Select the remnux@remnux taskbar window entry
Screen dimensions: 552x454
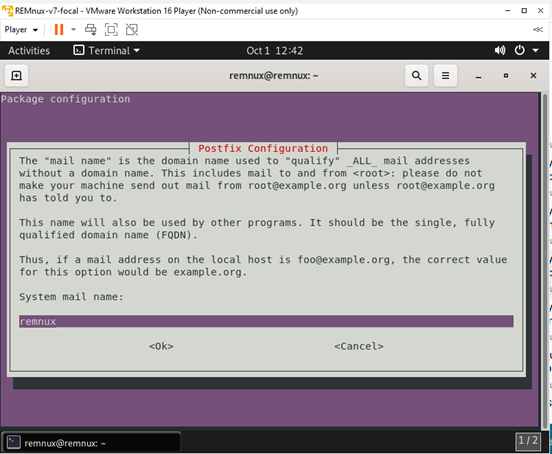point(92,442)
